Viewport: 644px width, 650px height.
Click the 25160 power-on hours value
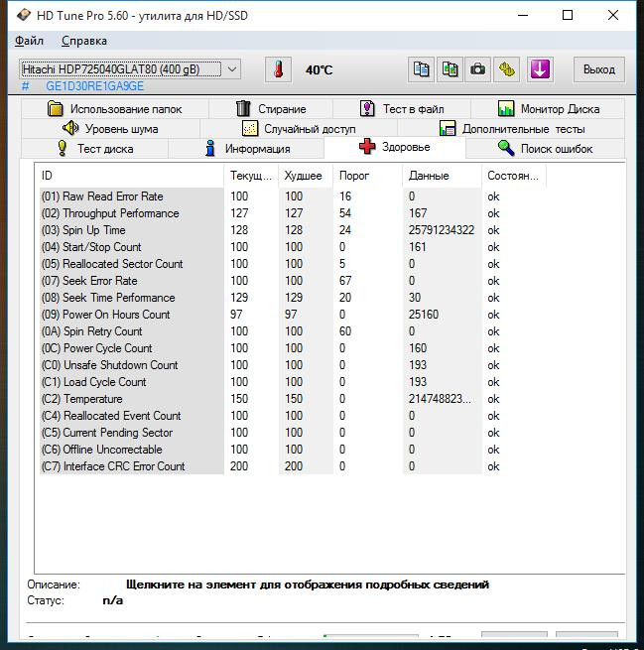424,315
